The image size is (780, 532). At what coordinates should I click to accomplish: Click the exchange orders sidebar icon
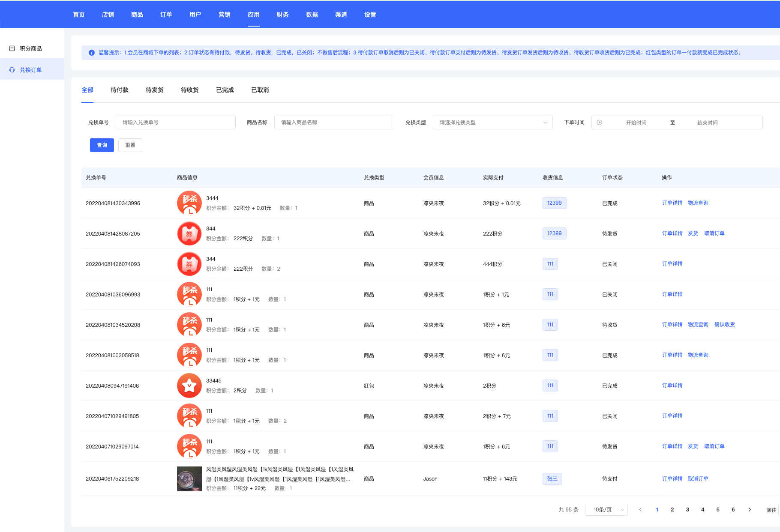pyautogui.click(x=12, y=70)
